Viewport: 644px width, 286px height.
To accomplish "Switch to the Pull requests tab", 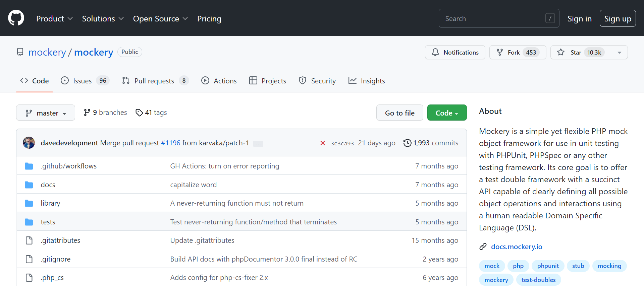I will point(155,81).
